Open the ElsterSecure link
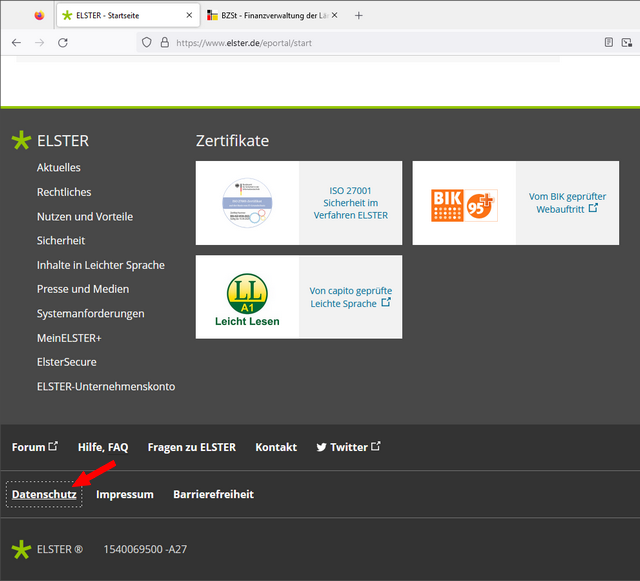640x581 pixels. (67, 362)
